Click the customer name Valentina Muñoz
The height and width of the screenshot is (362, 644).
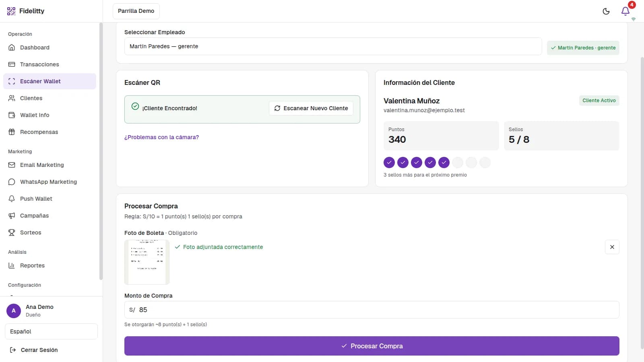click(411, 101)
